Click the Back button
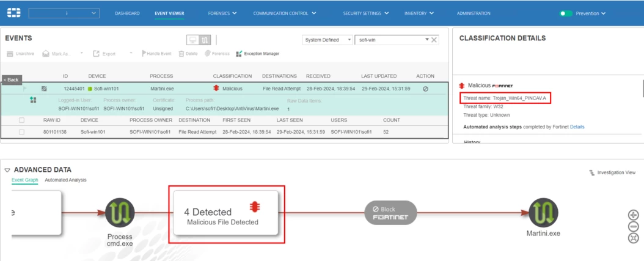This screenshot has width=644, height=261. pos(12,79)
